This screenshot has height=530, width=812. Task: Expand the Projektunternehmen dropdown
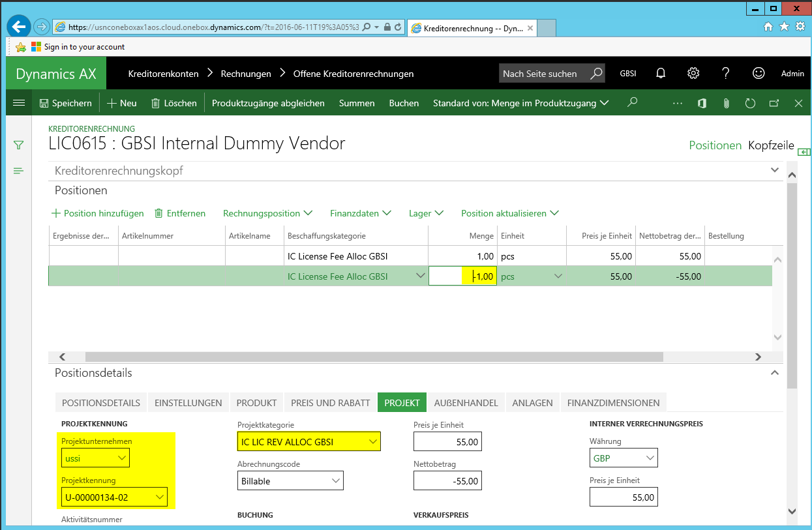[121, 458]
